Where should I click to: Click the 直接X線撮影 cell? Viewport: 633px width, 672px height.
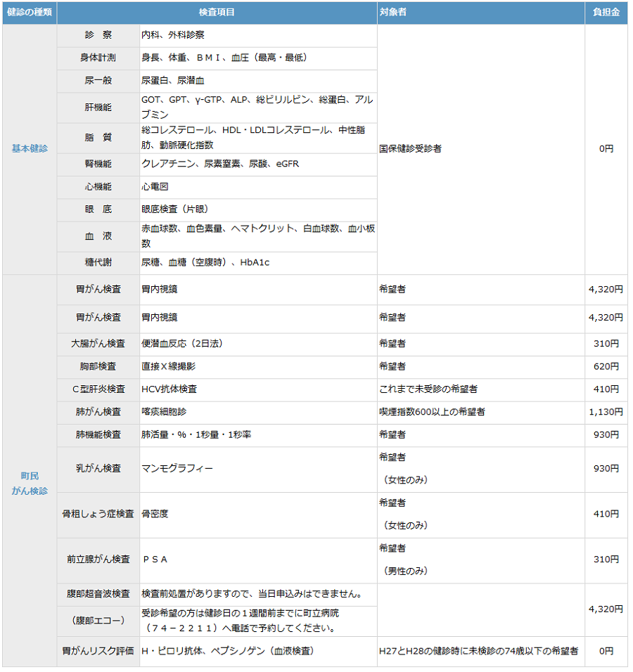click(259, 368)
